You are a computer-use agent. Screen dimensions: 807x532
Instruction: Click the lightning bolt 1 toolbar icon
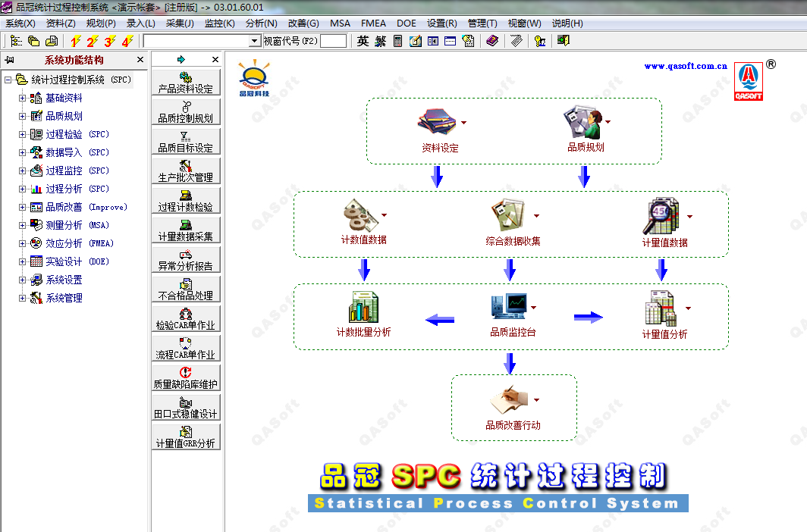76,41
